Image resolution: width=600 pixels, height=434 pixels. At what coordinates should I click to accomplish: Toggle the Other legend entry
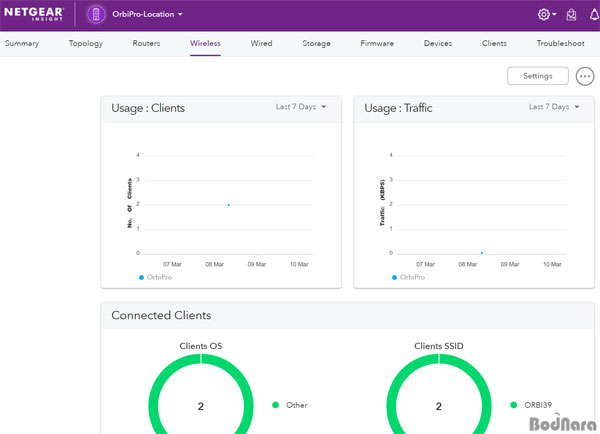pos(290,405)
